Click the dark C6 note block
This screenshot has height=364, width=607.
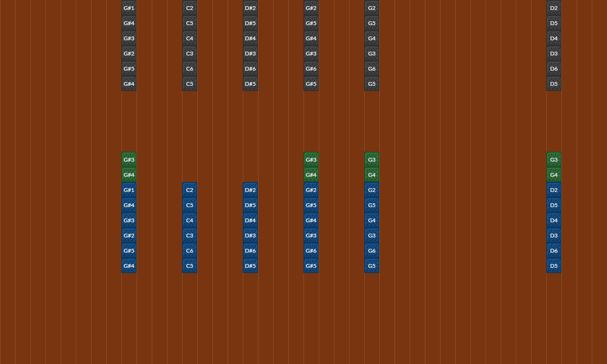189,69
